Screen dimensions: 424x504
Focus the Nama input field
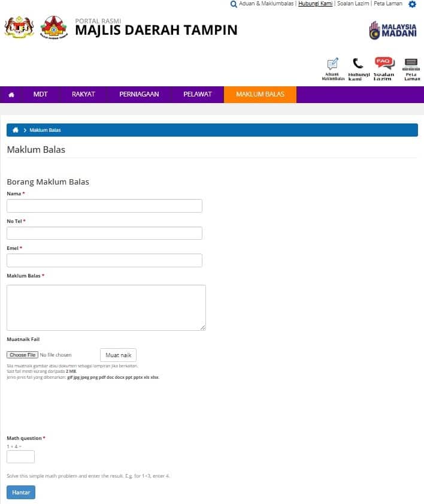[x=104, y=206]
